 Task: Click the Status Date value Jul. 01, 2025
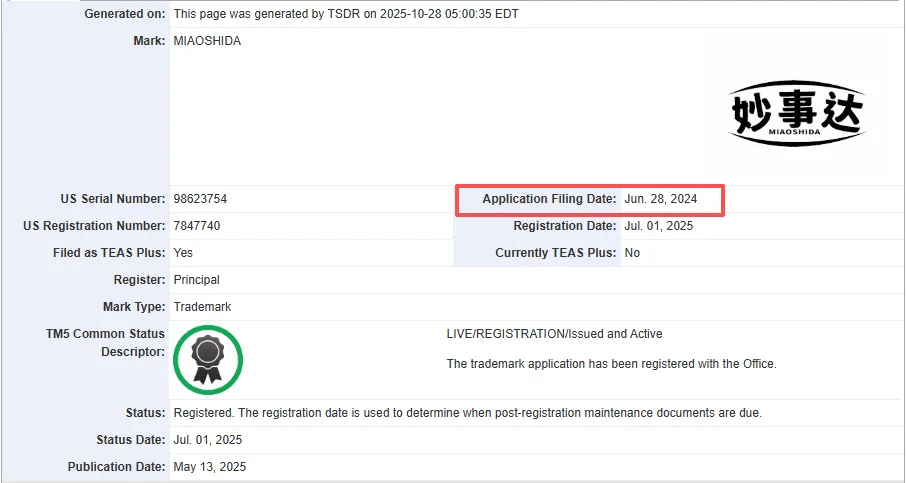pyautogui.click(x=207, y=440)
